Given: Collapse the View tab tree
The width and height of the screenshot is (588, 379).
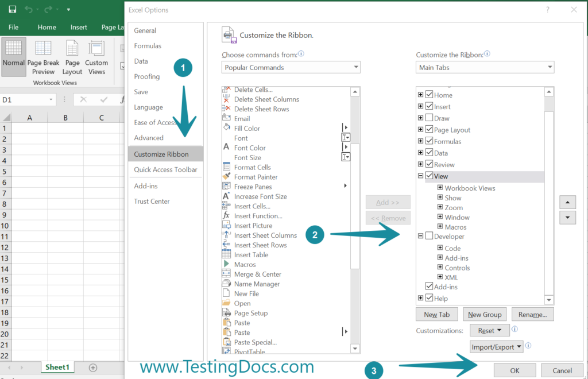Looking at the screenshot, I should (x=420, y=176).
